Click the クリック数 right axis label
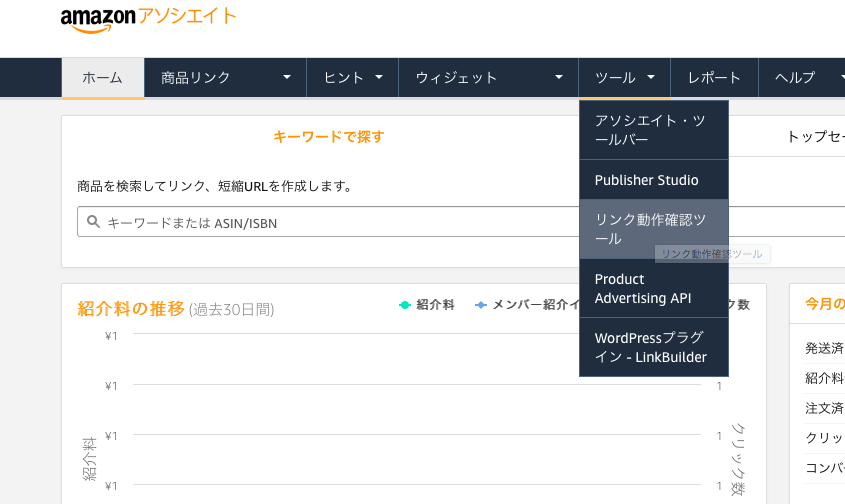Viewport: 845px width, 504px height. (x=738, y=459)
